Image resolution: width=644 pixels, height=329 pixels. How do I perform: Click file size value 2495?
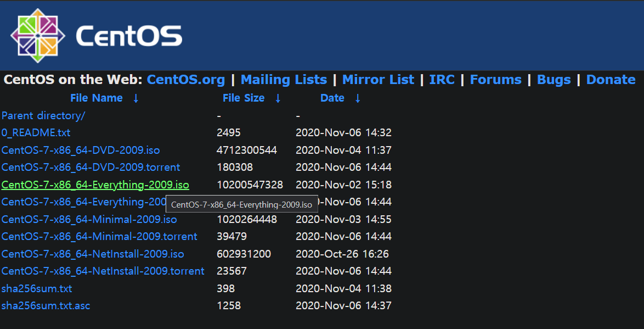click(228, 133)
